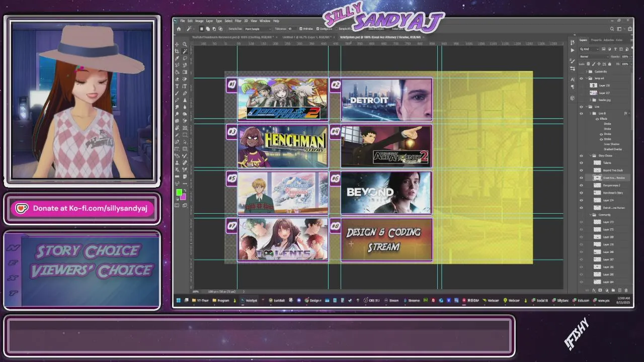Toggle visibility of Story Choice group
The image size is (644, 362).
[x=582, y=155]
